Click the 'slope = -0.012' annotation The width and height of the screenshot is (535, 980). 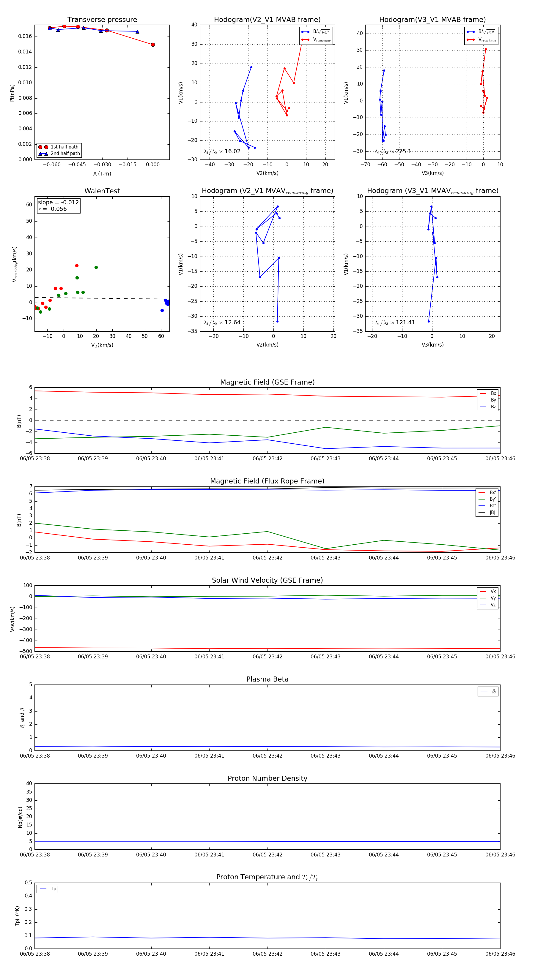[x=58, y=203]
